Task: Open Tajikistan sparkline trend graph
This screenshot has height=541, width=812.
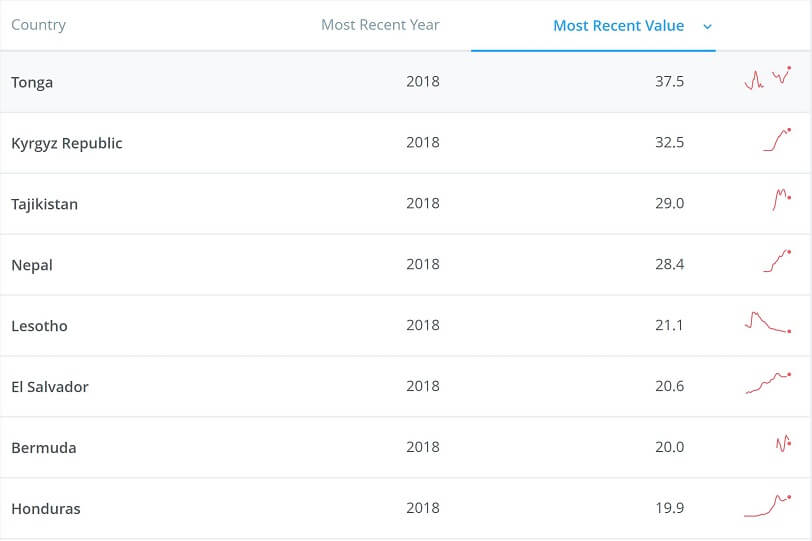Action: click(x=781, y=200)
